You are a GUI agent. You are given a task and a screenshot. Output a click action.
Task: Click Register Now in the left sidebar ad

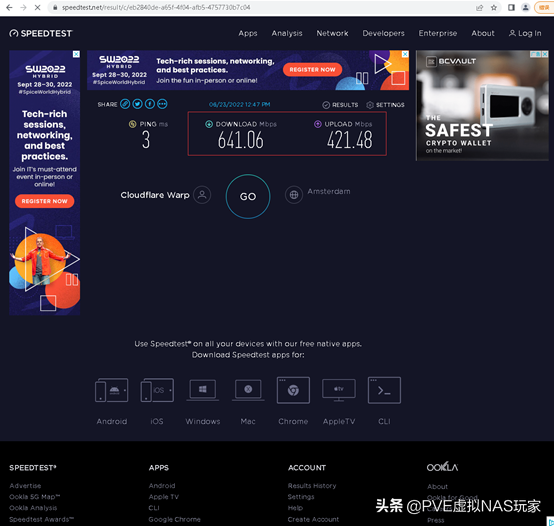click(45, 201)
